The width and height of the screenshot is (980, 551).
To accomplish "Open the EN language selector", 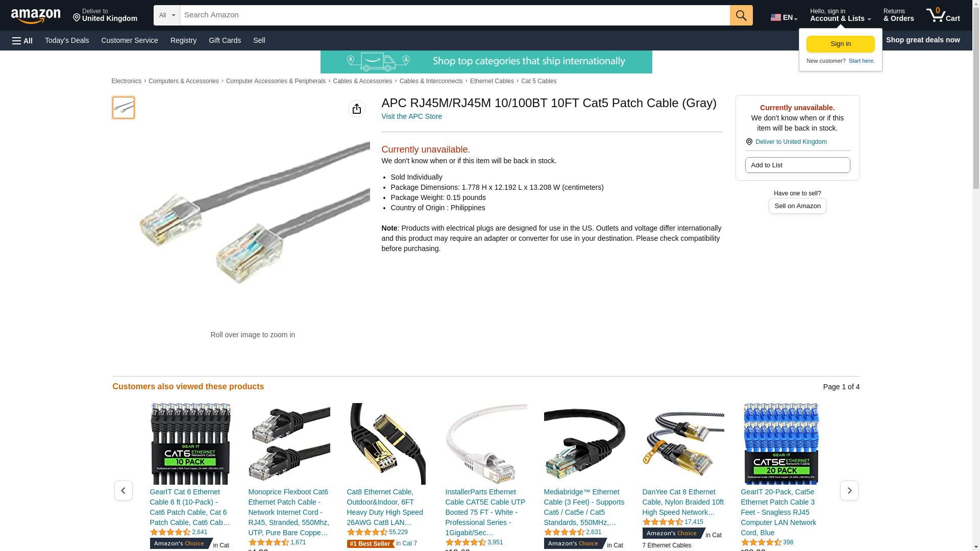I will [784, 17].
